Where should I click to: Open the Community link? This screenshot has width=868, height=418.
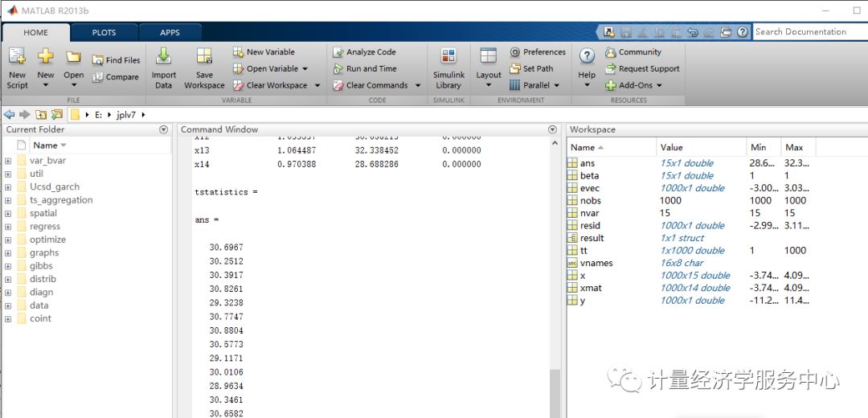(x=633, y=52)
